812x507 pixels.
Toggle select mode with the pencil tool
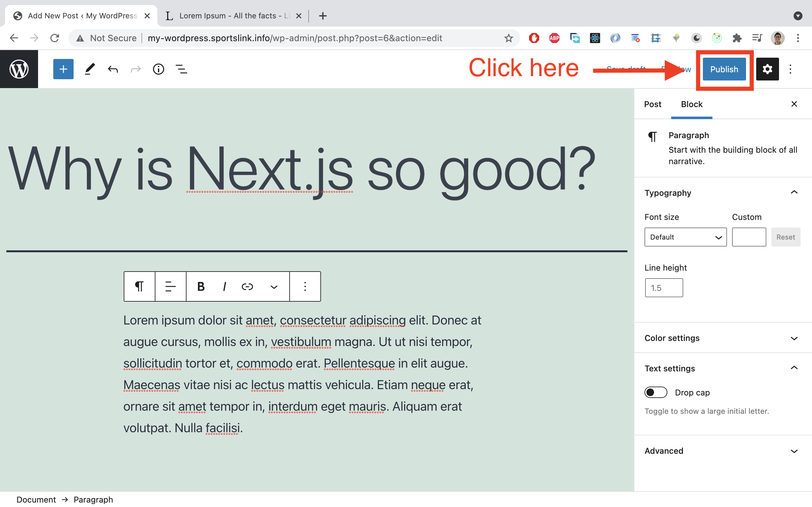click(x=89, y=69)
